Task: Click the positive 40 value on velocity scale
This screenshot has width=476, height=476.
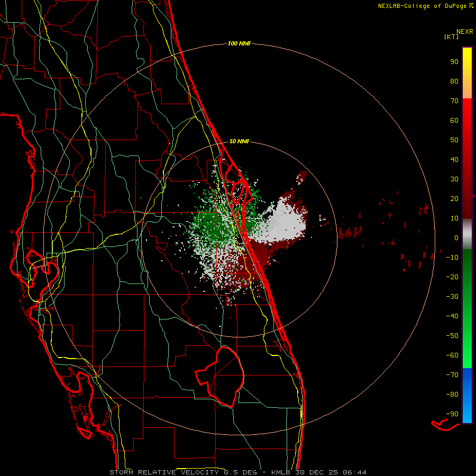Action: 454,159
